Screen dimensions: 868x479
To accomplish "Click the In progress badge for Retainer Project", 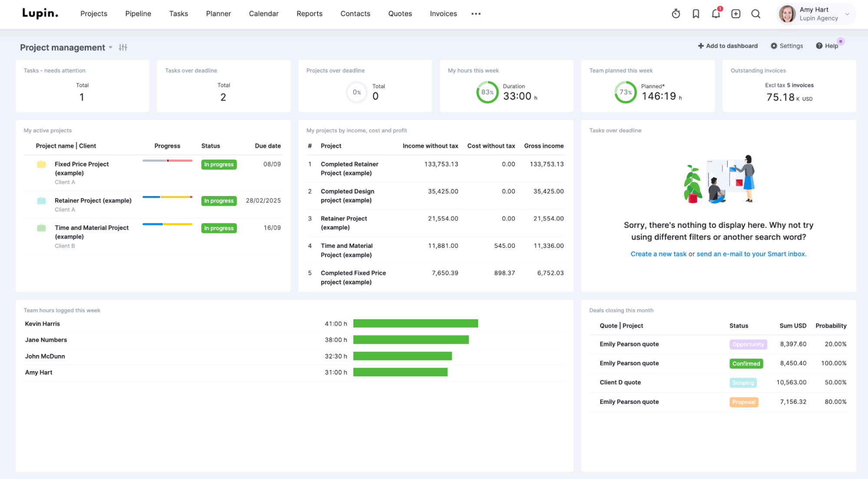I will pos(219,200).
